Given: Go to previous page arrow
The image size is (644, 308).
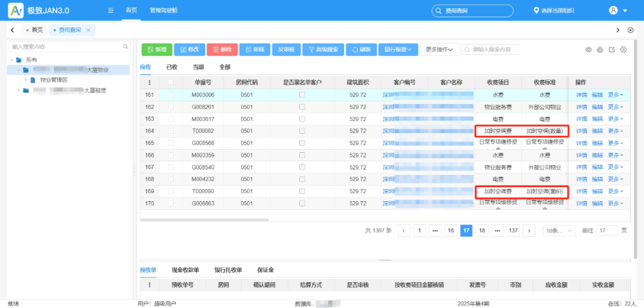Looking at the screenshot, I should coord(404,230).
